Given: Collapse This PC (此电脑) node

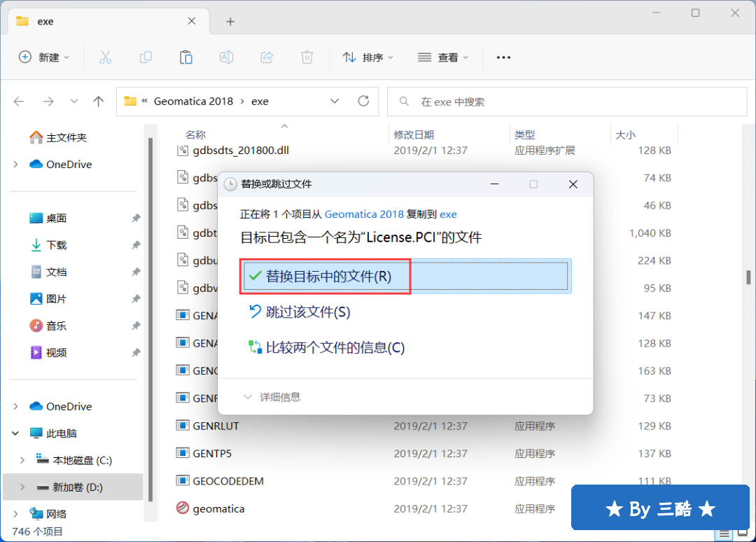Looking at the screenshot, I should click(15, 433).
